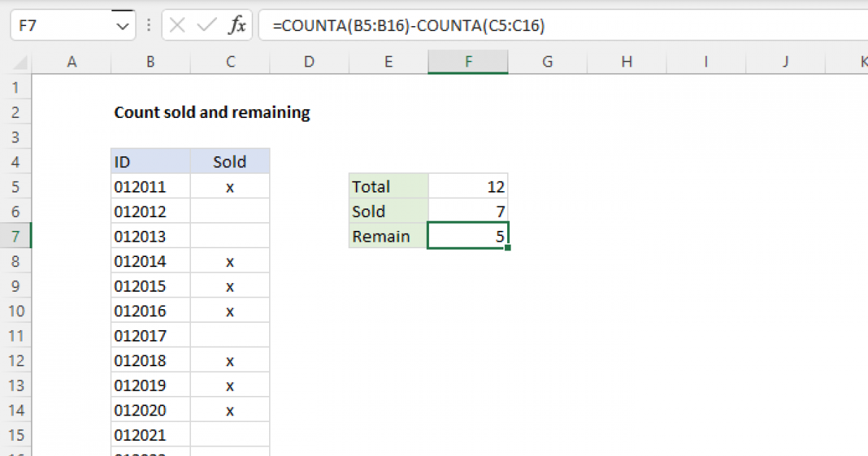Click the title Count sold and remaining
This screenshot has width=868, height=456.
click(211, 112)
